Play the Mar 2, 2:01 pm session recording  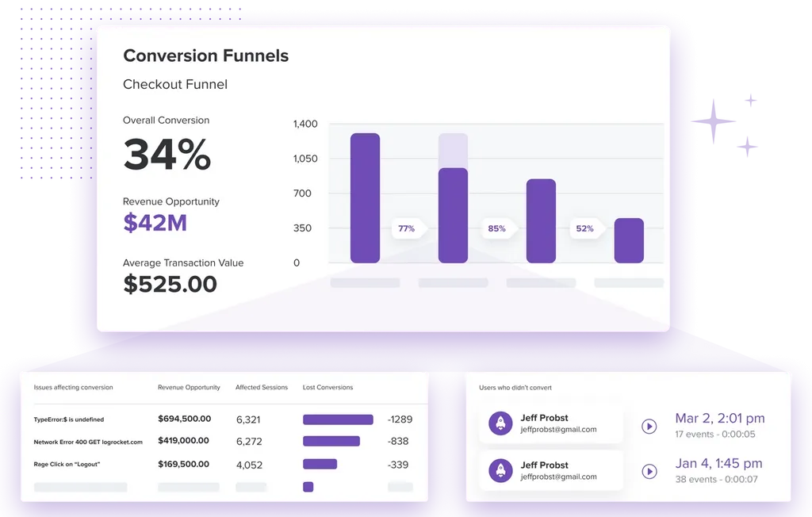pyautogui.click(x=649, y=427)
